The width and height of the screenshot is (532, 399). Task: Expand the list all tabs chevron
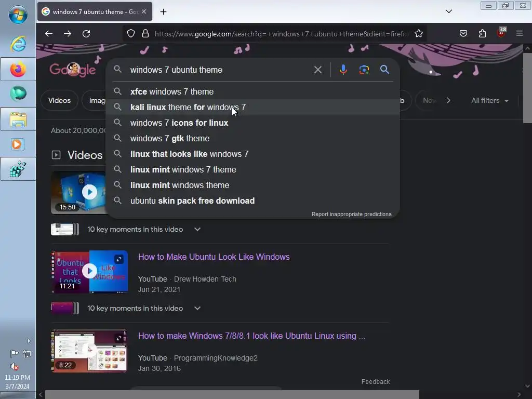[x=449, y=11]
